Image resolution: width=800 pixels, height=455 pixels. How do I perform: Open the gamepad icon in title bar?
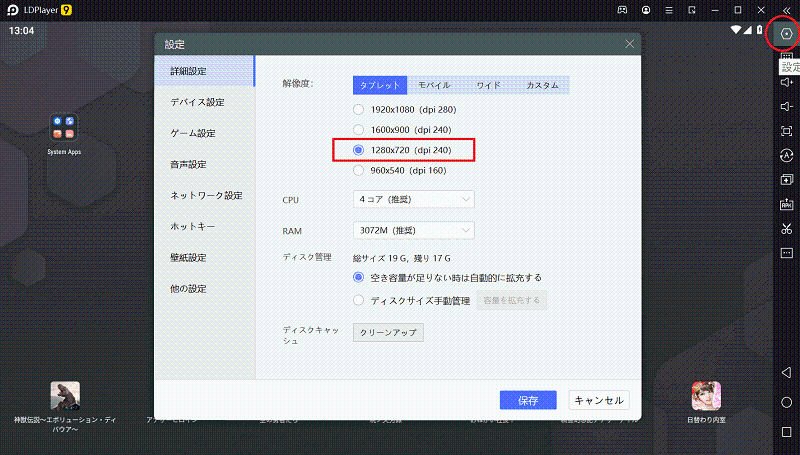tap(621, 10)
